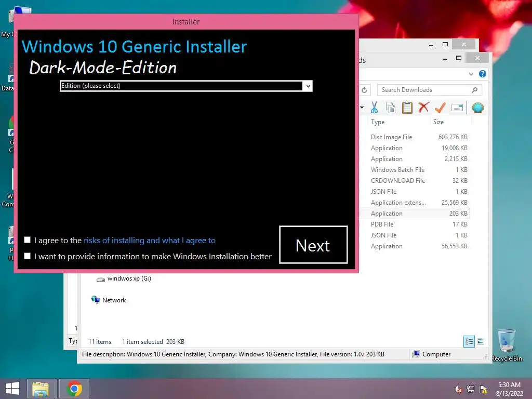532x399 pixels.
Task: Select the CRDOWNLOAD File row
Action: (415, 180)
